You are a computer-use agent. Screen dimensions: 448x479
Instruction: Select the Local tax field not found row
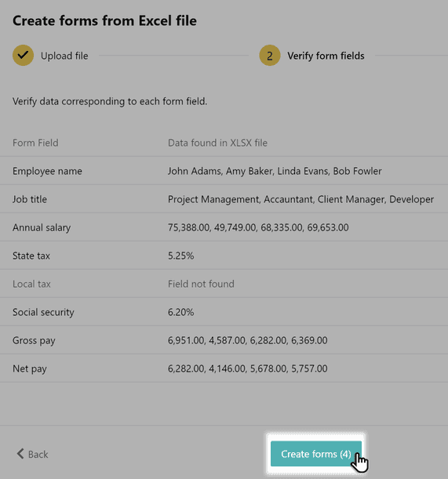[224, 284]
